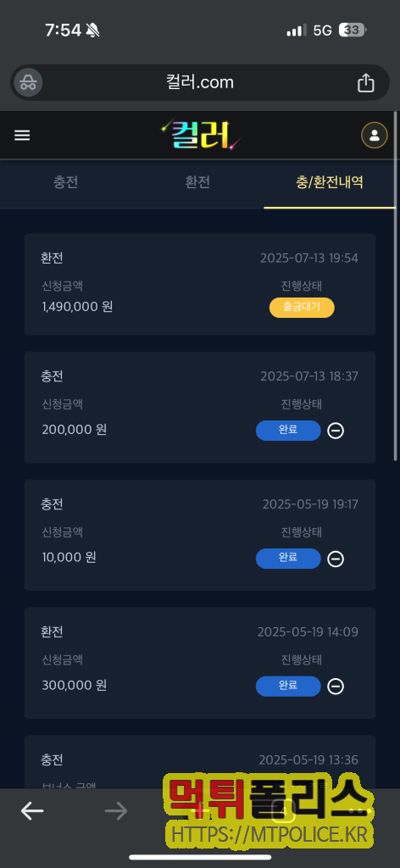Screen dimensions: 400x868
Task: Open the 1,490,000 원 환전 entry card
Action: point(200,284)
